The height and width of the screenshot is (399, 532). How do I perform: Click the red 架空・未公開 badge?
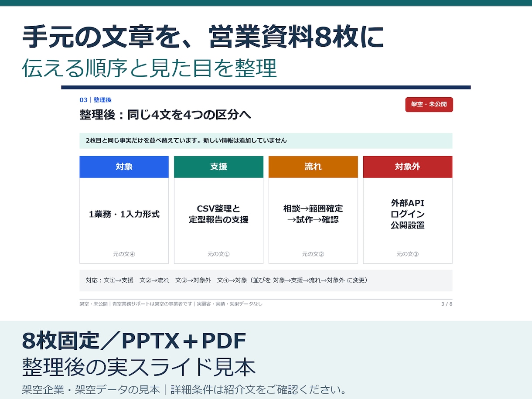coord(429,105)
